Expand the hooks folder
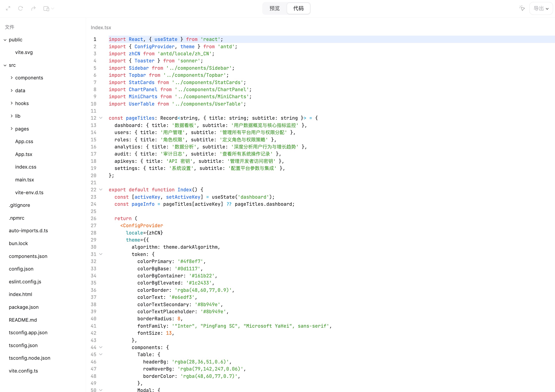 click(11, 103)
